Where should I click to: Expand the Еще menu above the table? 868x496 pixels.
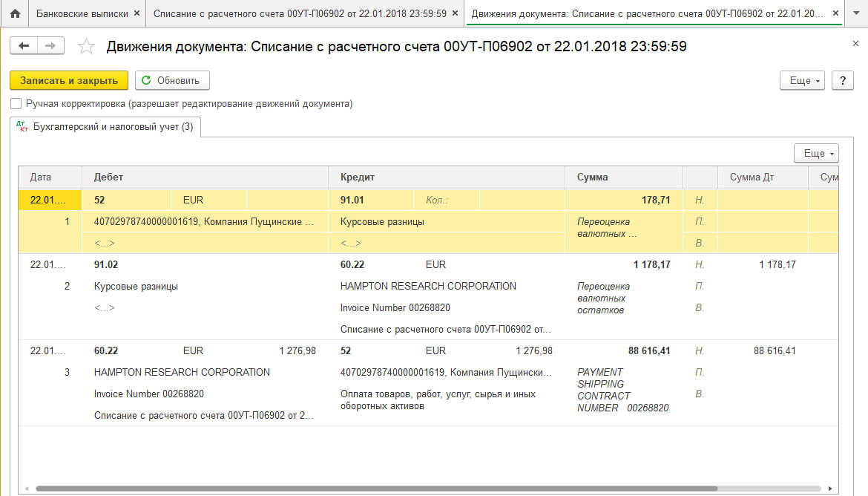pyautogui.click(x=816, y=153)
